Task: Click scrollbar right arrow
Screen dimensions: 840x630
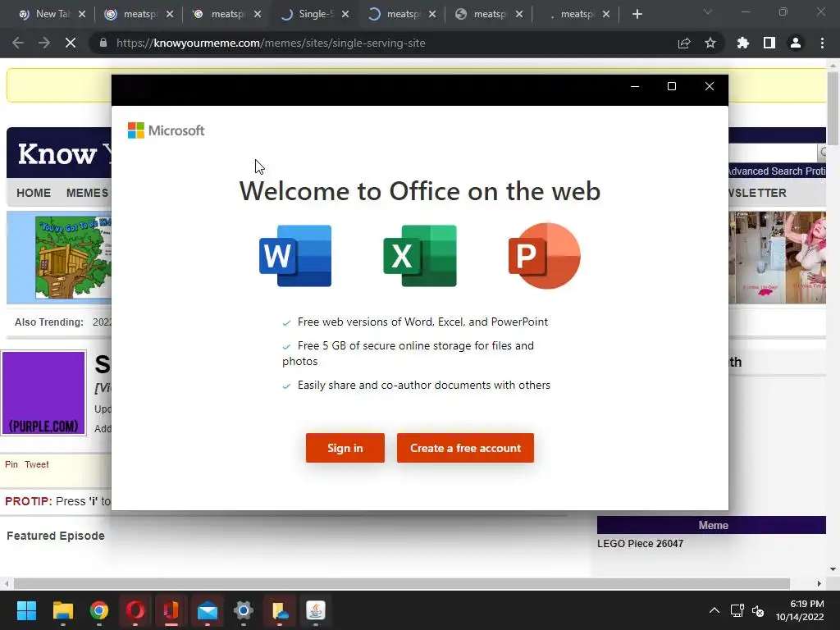Action: click(x=819, y=583)
